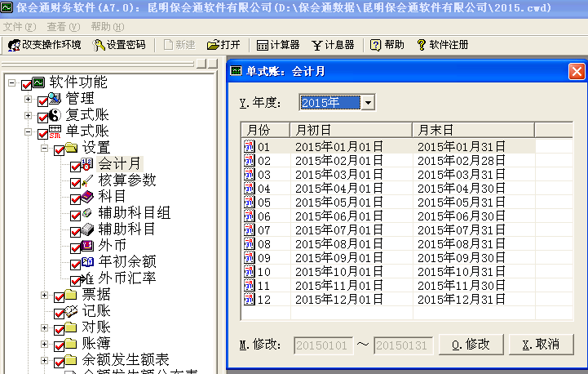
Task: Collapse the 单式账 tree node
Action: tap(28, 131)
